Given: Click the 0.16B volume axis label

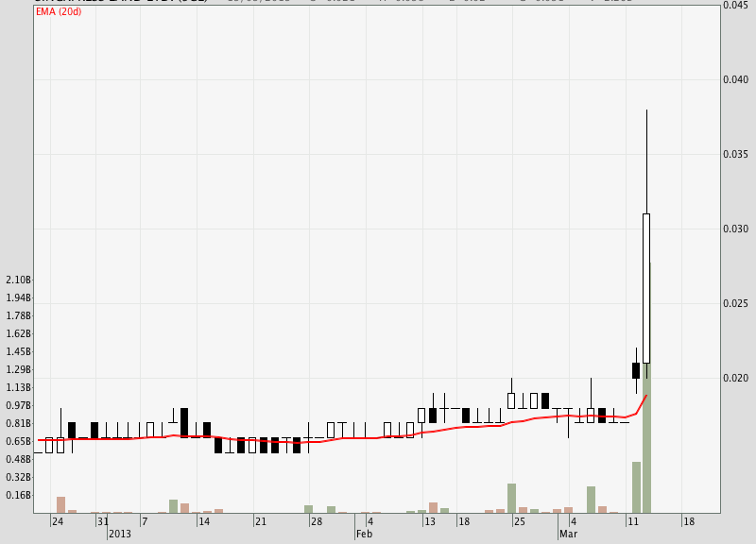Looking at the screenshot, I should tap(18, 496).
